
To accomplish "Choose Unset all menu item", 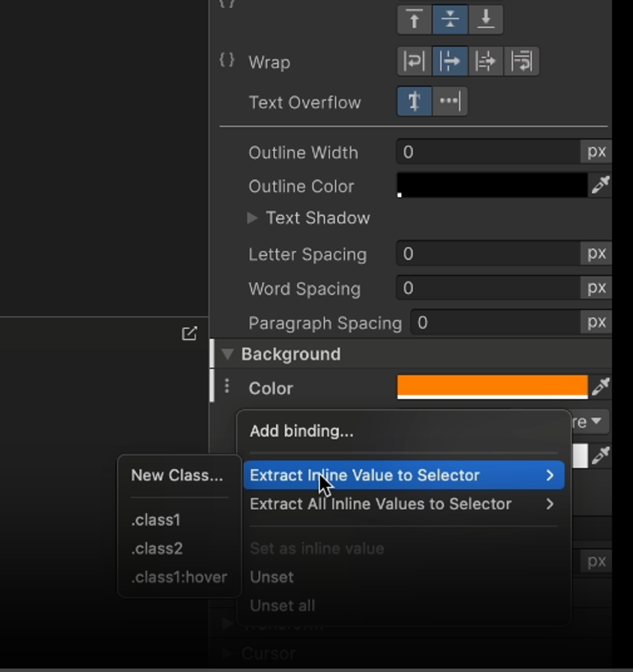I will tap(404, 606).
